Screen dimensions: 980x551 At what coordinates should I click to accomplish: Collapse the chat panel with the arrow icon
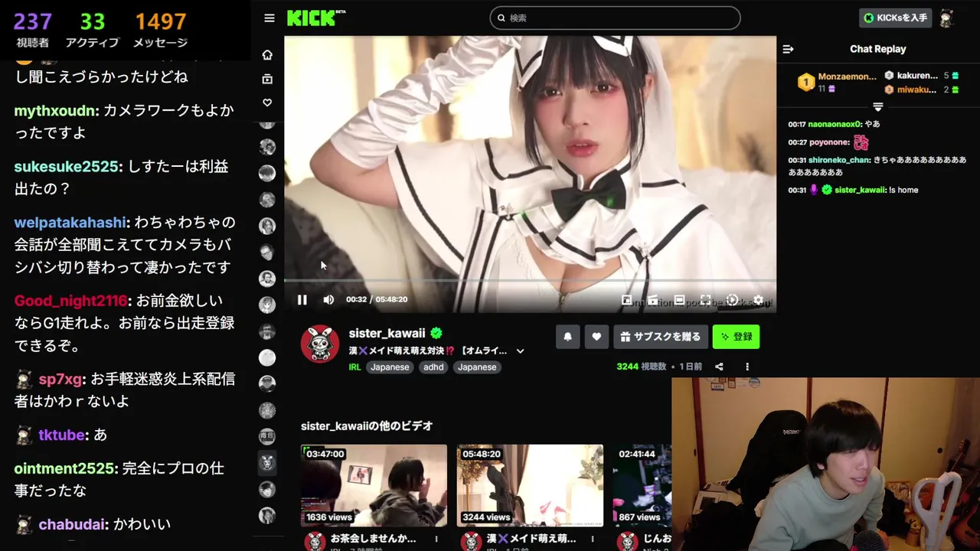coord(788,49)
